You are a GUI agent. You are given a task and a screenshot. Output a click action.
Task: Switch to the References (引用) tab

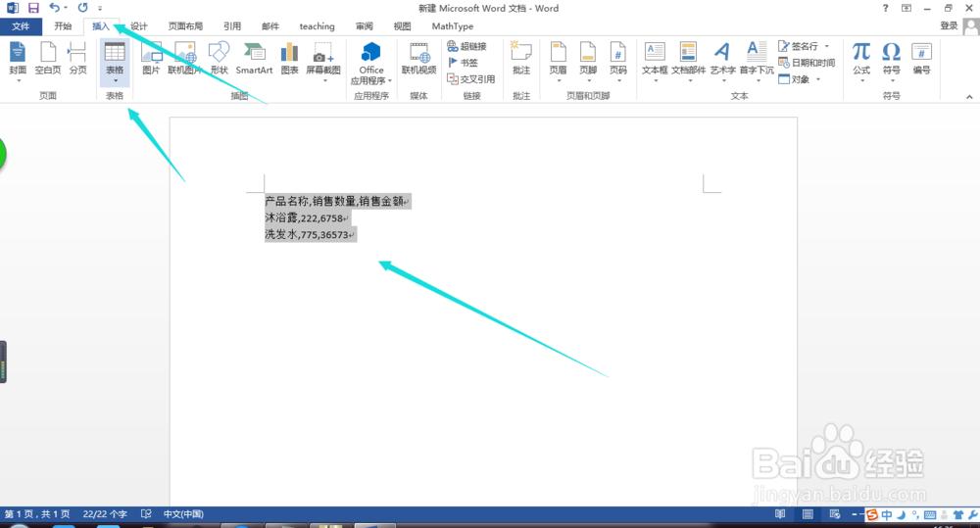[232, 26]
